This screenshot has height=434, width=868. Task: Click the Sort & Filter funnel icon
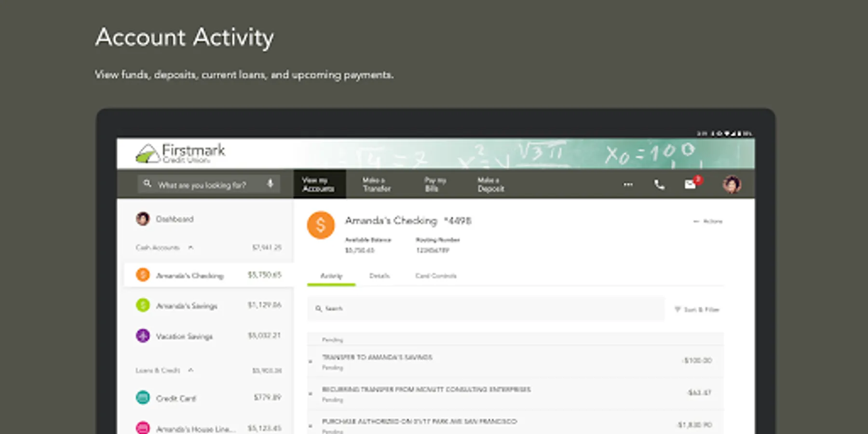tap(678, 310)
